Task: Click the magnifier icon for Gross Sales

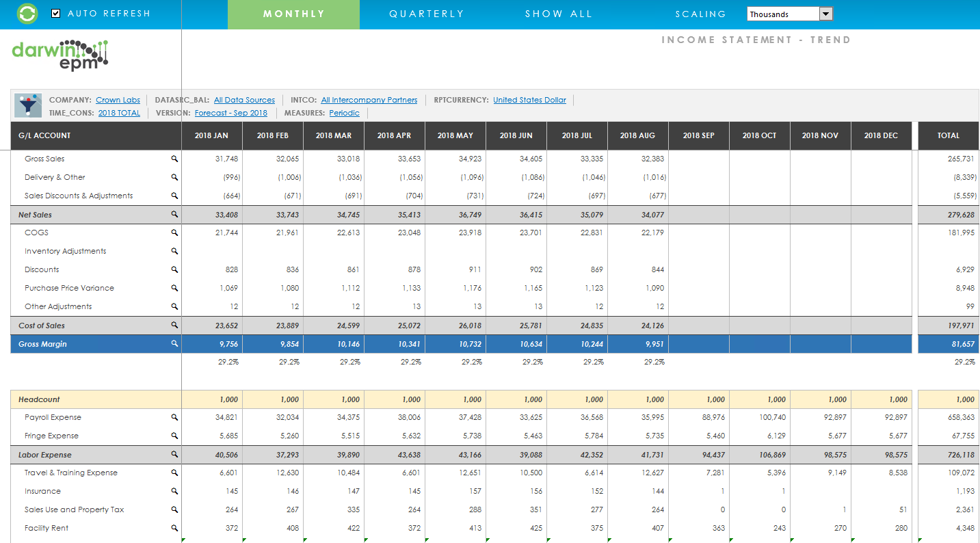Action: (174, 159)
